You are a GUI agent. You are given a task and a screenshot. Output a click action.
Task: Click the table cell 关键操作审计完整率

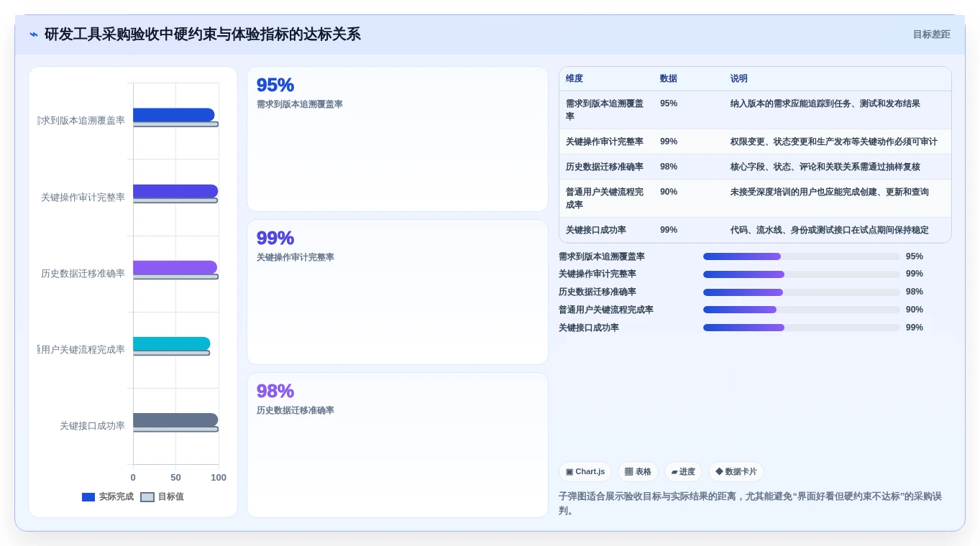[x=605, y=142]
